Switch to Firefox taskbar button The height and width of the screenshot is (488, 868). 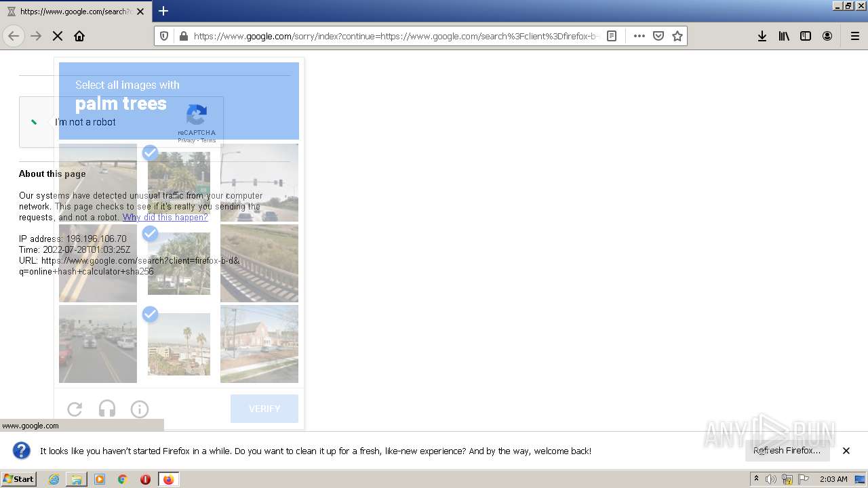(x=168, y=479)
